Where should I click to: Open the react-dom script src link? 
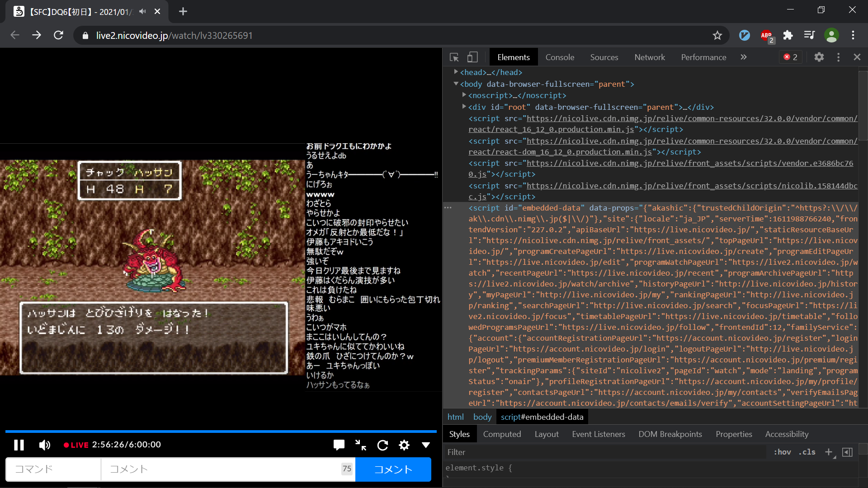tap(663, 146)
